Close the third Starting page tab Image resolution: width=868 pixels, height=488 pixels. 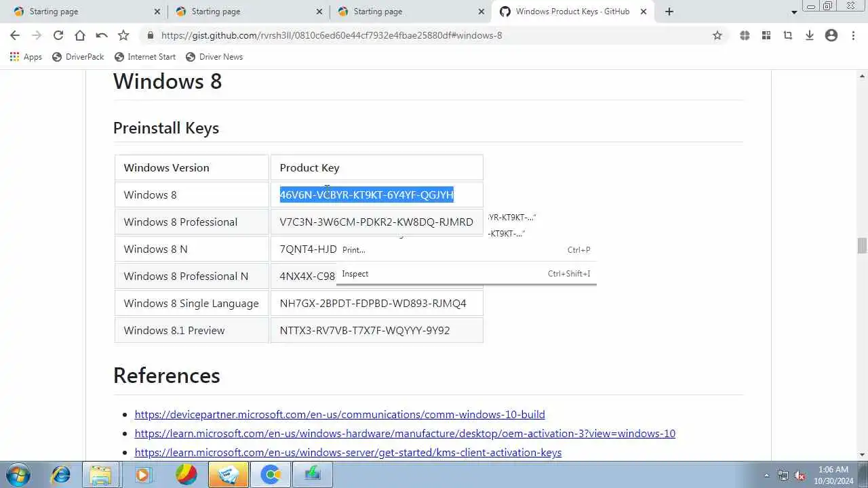coord(481,12)
